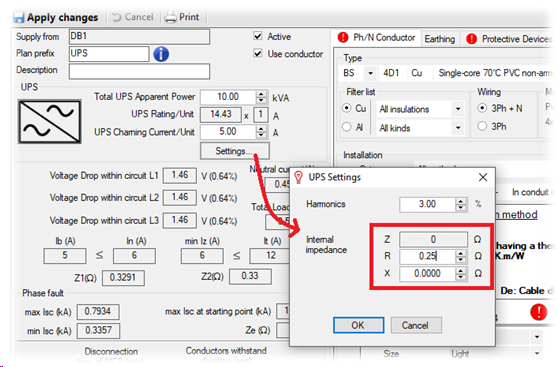
Task: Confirm with OK in UPS Settings
Action: pyautogui.click(x=358, y=325)
